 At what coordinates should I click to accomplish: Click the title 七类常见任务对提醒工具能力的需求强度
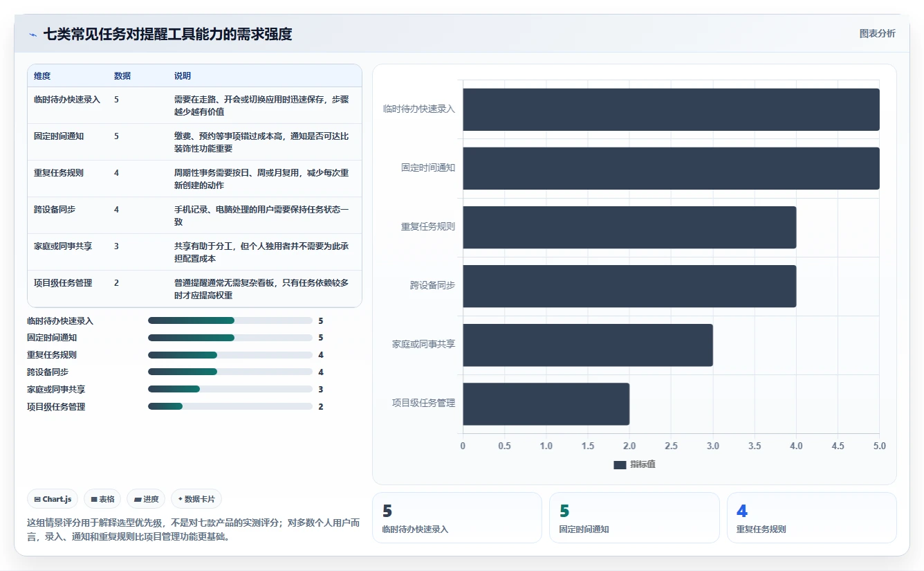(167, 34)
